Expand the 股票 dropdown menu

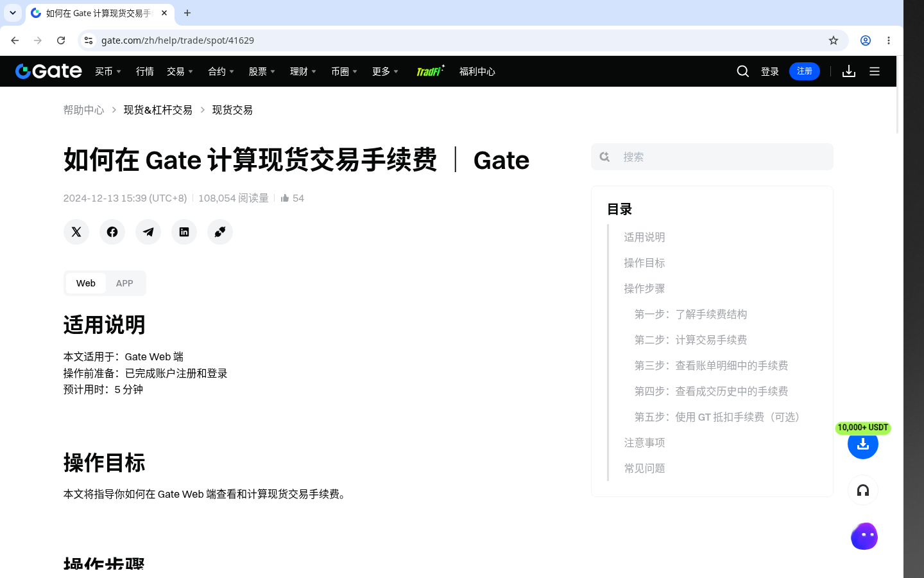click(x=262, y=71)
